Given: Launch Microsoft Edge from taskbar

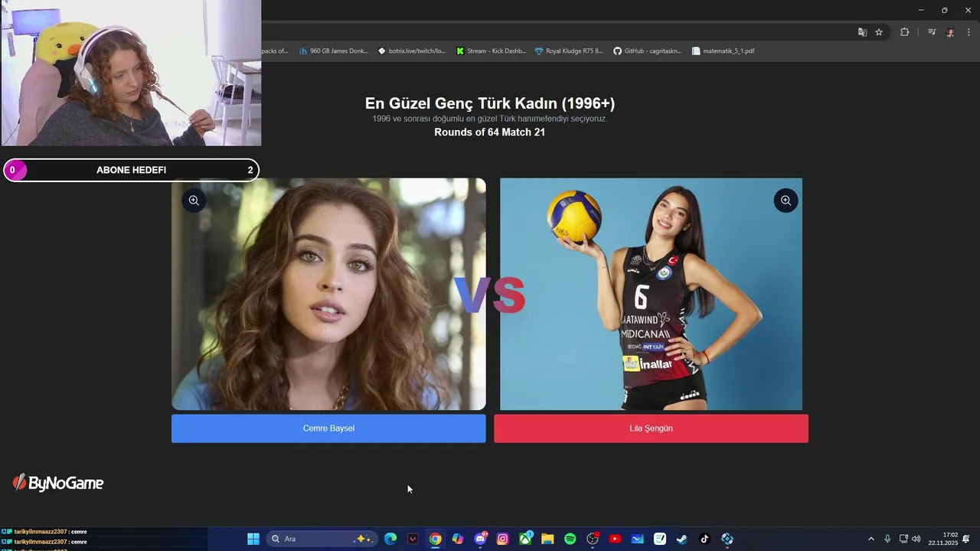Looking at the screenshot, I should pos(390,539).
